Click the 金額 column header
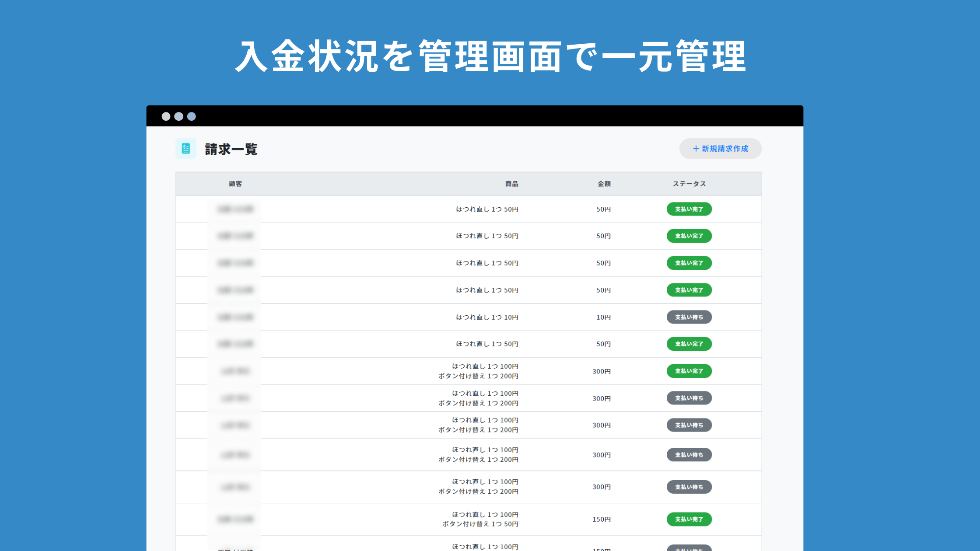The width and height of the screenshot is (980, 551). pyautogui.click(x=604, y=184)
